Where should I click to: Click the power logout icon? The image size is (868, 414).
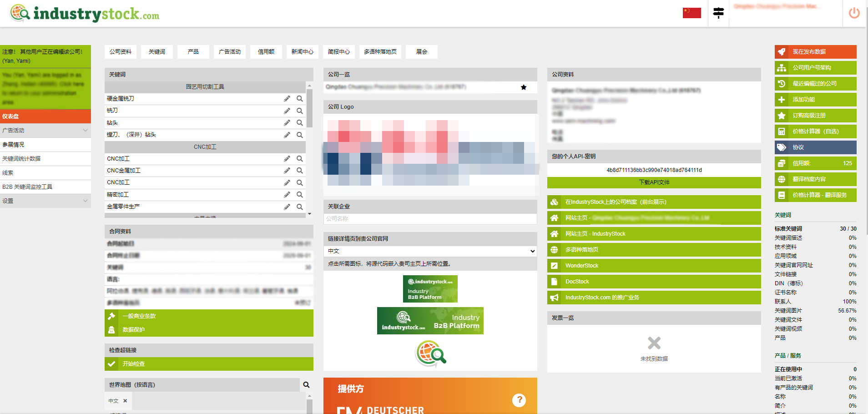[854, 13]
